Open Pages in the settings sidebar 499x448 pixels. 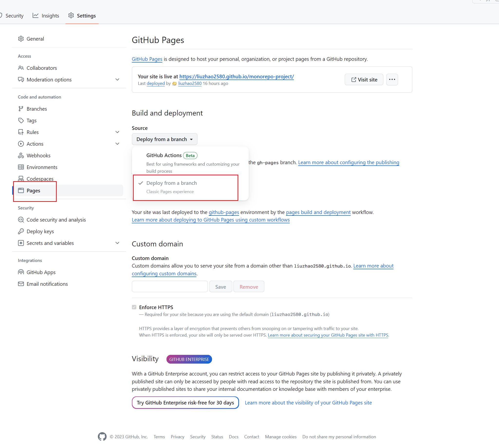click(x=69, y=190)
